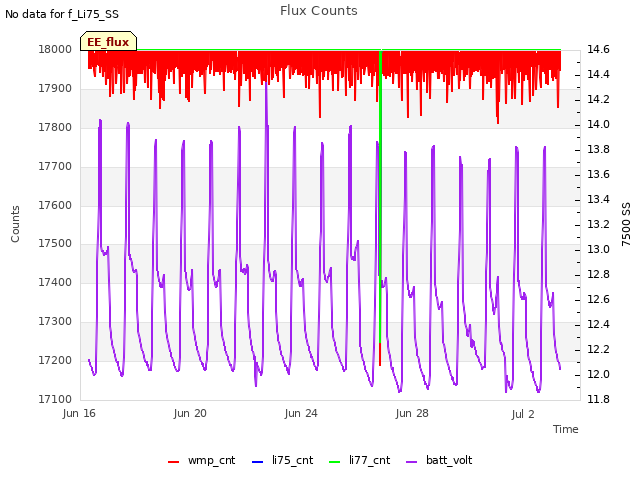Click the highest purple batt_volt peak near Jun 23
This screenshot has width=640, height=480.
[266, 83]
